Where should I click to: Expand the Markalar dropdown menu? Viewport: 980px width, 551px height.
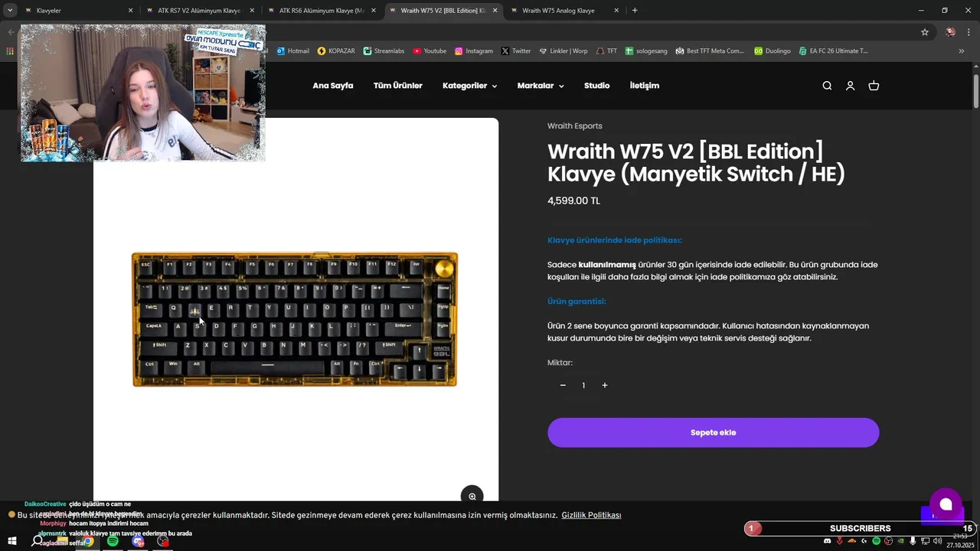(541, 86)
